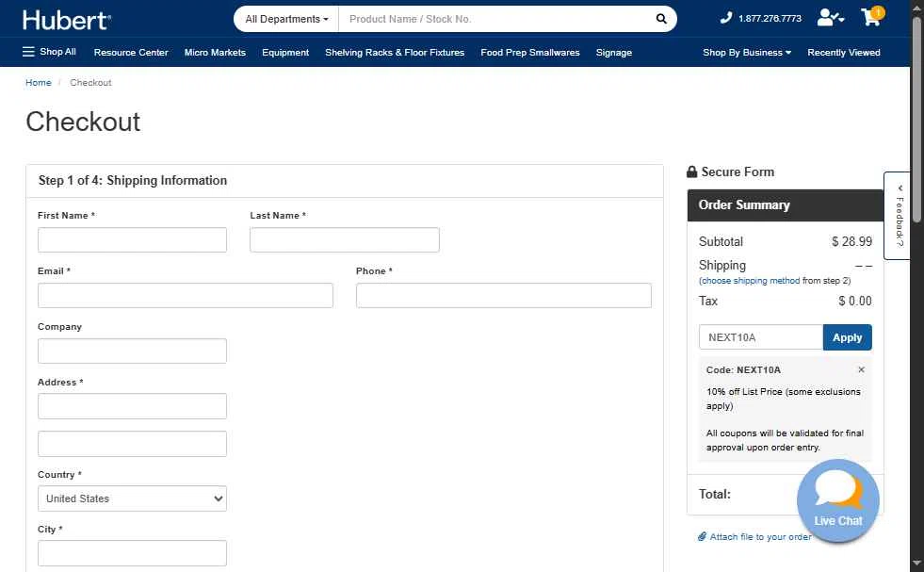Click the Last Name field
924x572 pixels.
(x=344, y=240)
